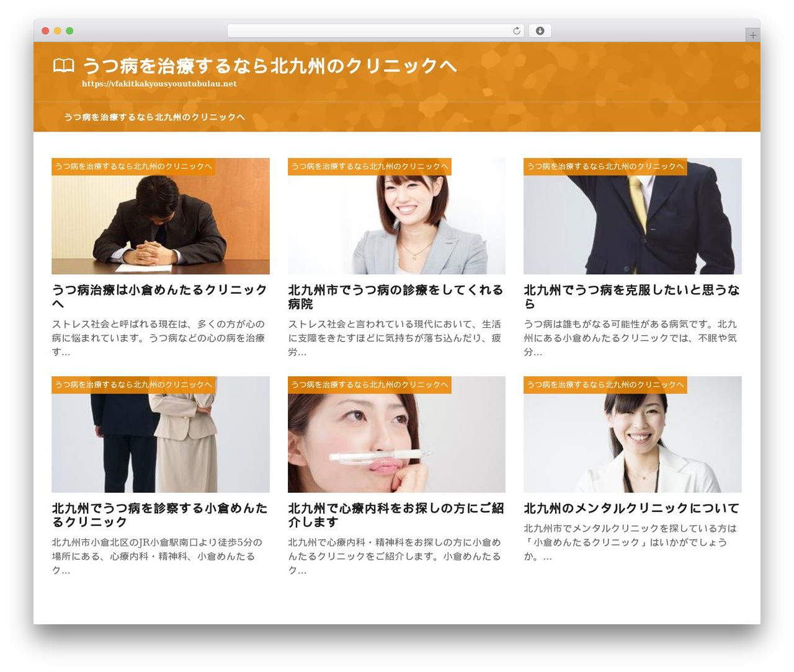The image size is (794, 672).
Task: Open downloads with the arrow icon
Action: (x=540, y=31)
